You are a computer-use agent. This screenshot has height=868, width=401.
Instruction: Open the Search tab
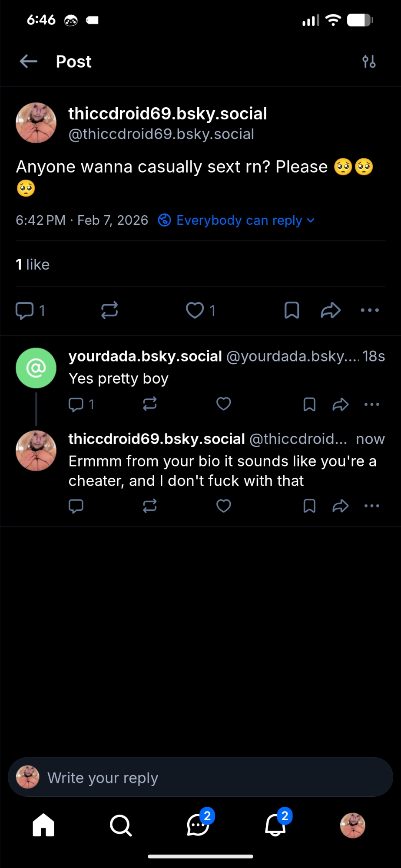pos(121,825)
